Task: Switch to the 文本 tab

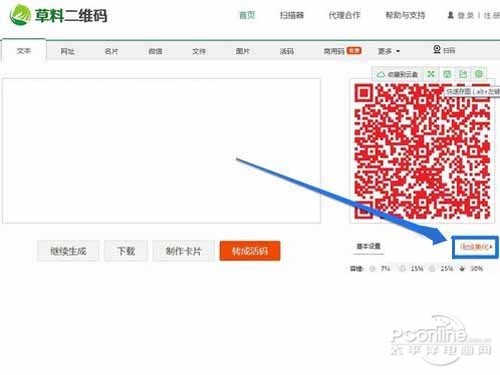Action: [24, 51]
